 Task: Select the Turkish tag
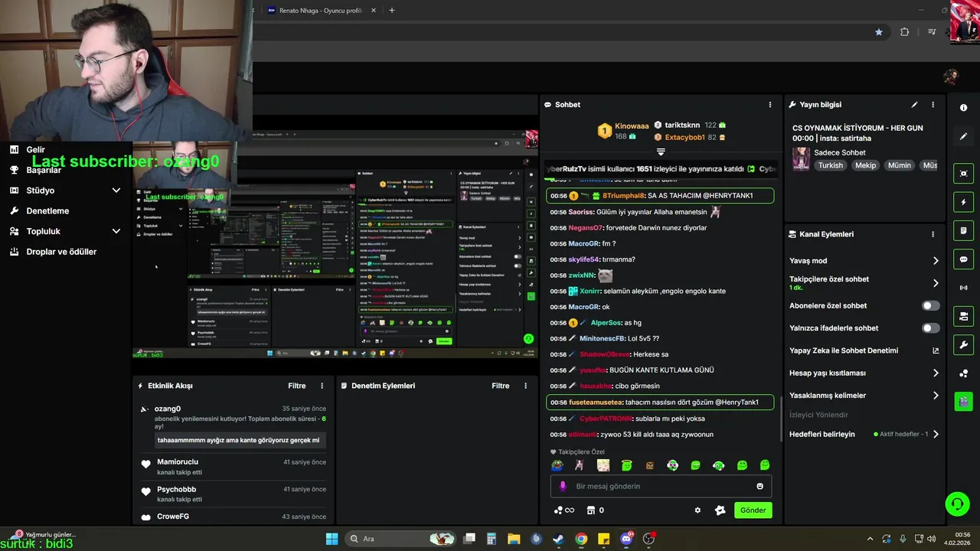tap(830, 165)
